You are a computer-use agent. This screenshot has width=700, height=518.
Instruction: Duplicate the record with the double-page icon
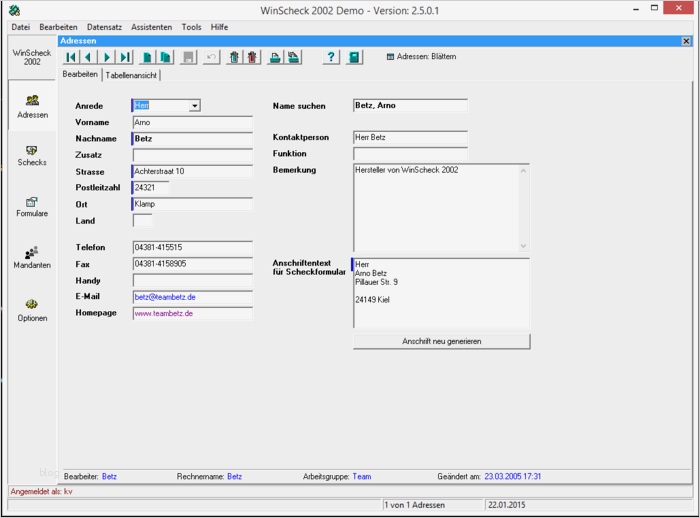[x=165, y=57]
